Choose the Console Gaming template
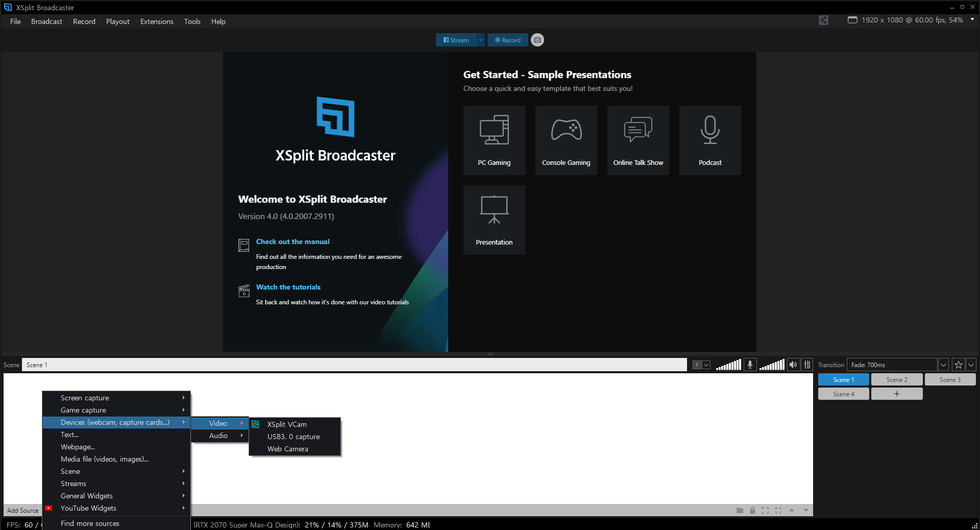The image size is (980, 530). point(566,140)
